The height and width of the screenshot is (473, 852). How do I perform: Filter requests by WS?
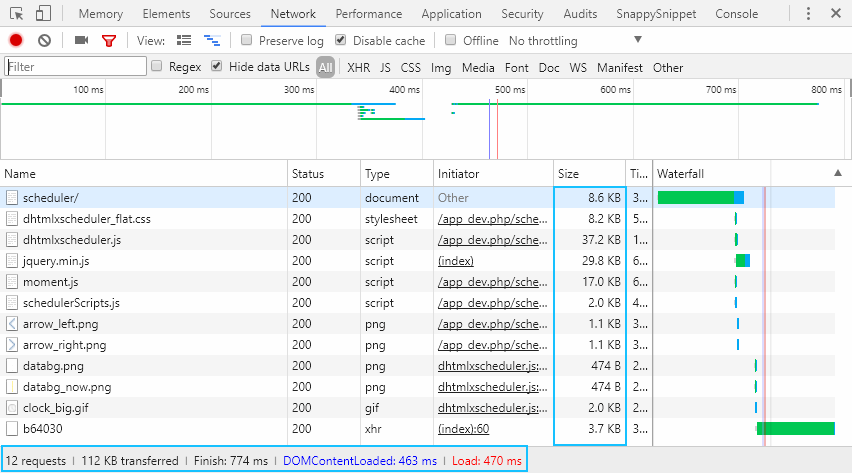point(578,67)
